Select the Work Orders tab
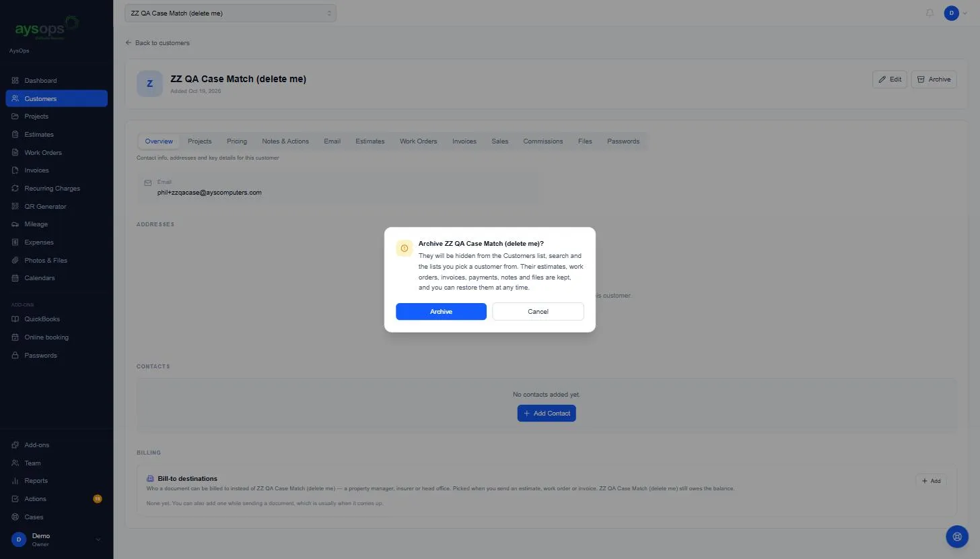 (x=419, y=141)
